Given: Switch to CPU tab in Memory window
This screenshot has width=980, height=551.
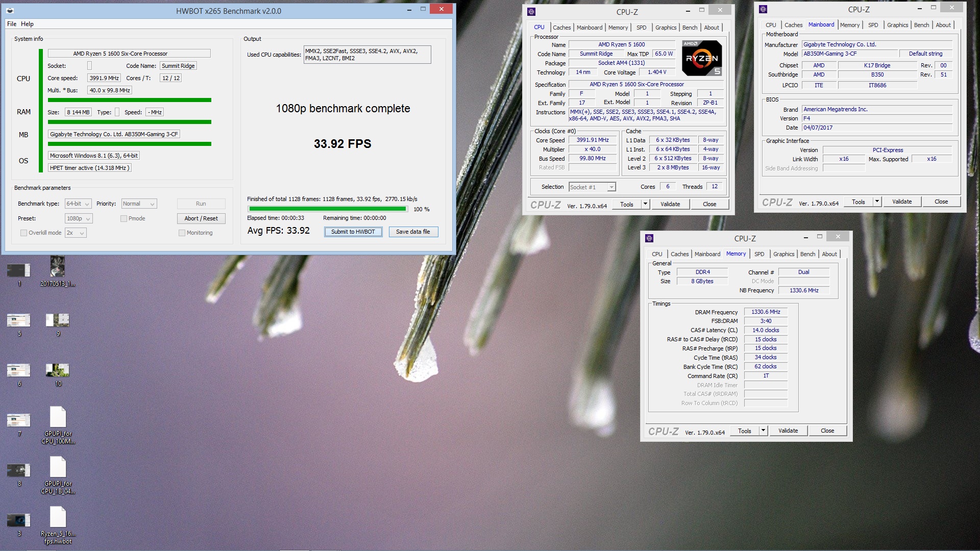Looking at the screenshot, I should (657, 254).
